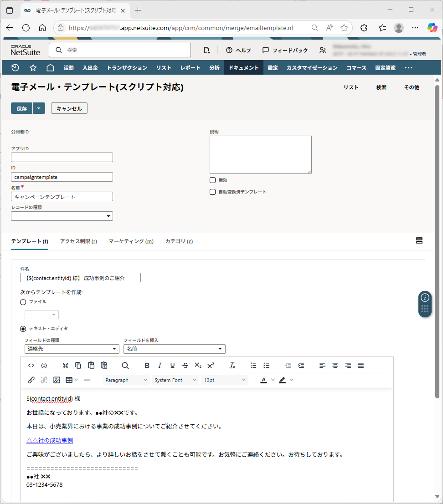Open the カスタマイゼーション menu
This screenshot has width=443, height=504.
[312, 68]
